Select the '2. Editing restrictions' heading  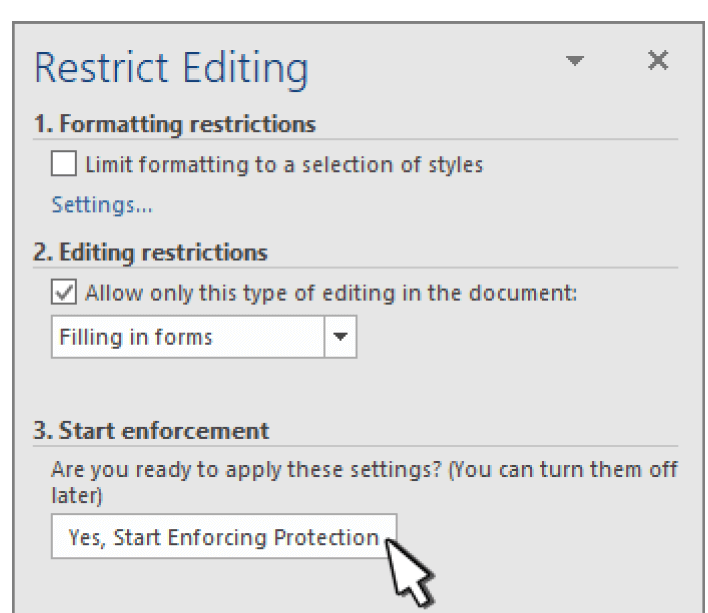pos(150,252)
